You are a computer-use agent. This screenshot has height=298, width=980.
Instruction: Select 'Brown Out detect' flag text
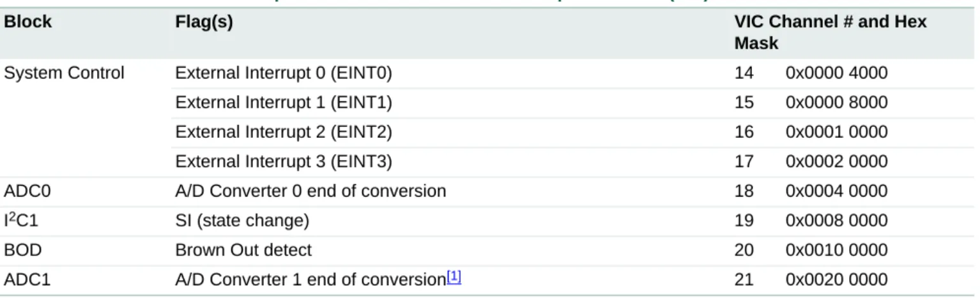pos(243,250)
